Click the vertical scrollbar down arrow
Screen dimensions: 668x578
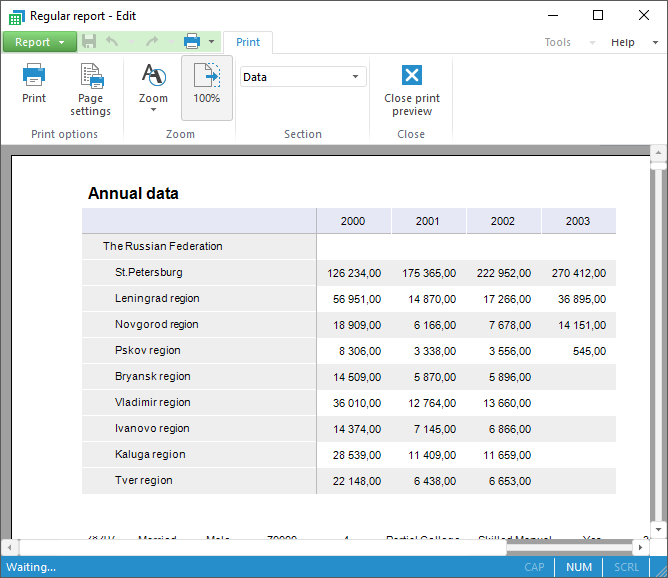pos(657,529)
